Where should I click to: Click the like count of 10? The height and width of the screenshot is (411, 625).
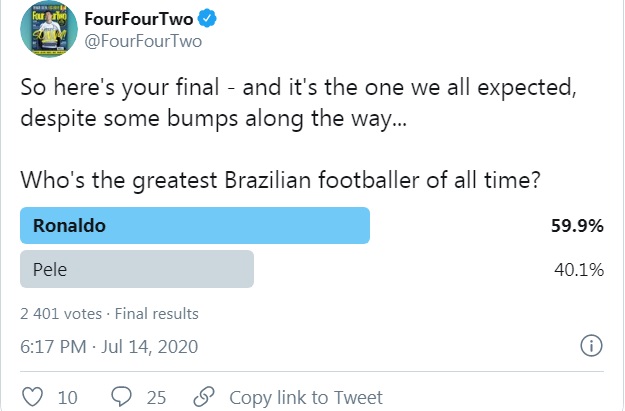click(x=68, y=397)
